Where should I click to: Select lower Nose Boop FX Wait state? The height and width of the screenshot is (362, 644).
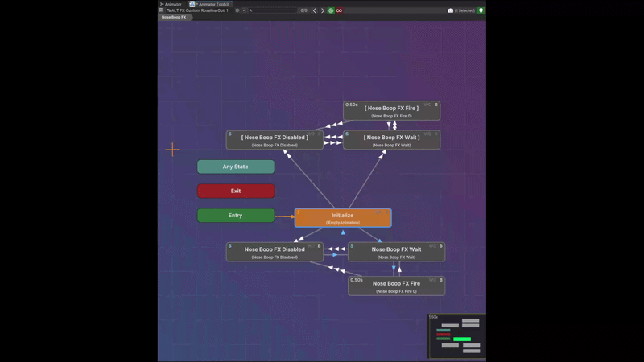tap(396, 252)
